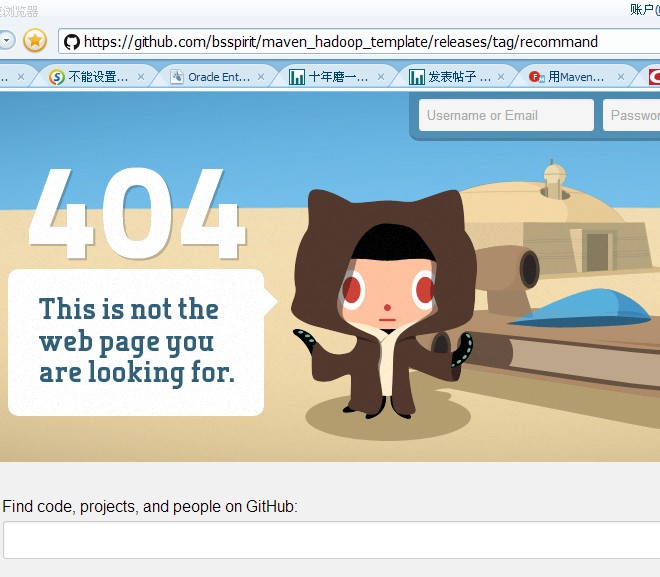Click the chart icon on 发表帖子 tab
Image resolution: width=660 pixels, height=577 pixels.
click(x=417, y=77)
